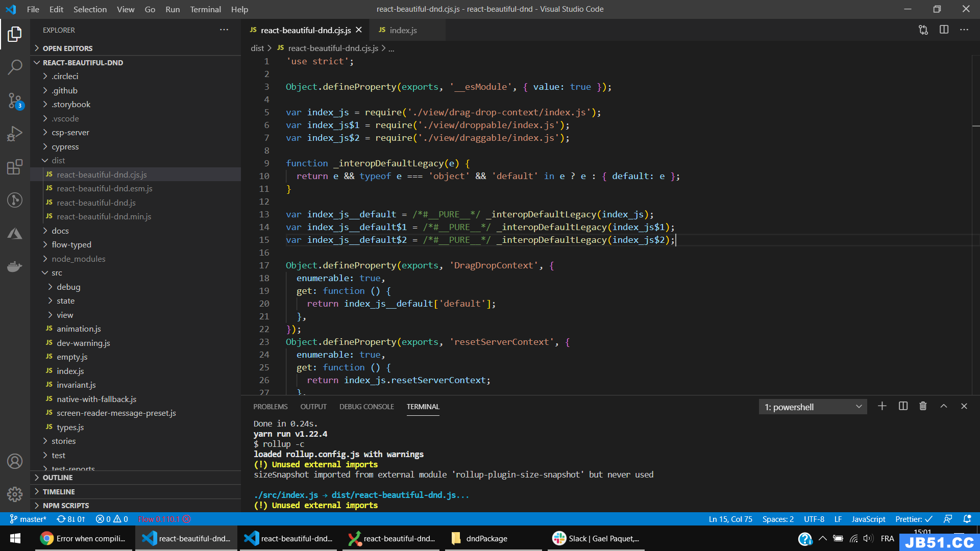980x551 pixels.
Task: Click the feedback icon in status bar
Action: [948, 519]
